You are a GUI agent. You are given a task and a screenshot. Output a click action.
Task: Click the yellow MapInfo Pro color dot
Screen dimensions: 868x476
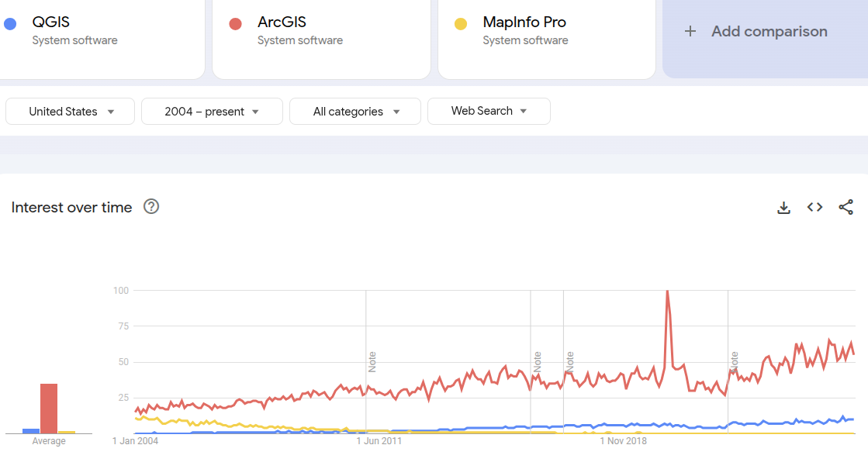(x=461, y=24)
